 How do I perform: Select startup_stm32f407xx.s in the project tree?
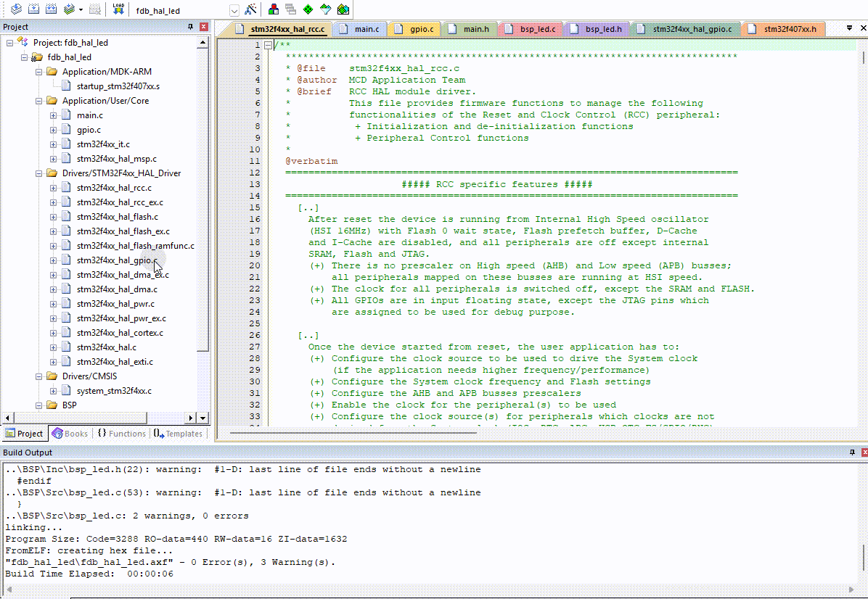[x=118, y=86]
